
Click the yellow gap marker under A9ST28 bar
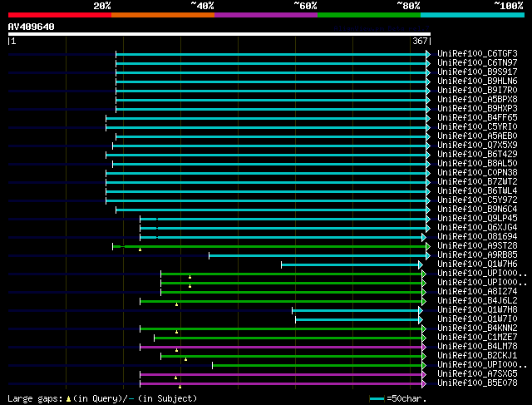pyautogui.click(x=140, y=249)
